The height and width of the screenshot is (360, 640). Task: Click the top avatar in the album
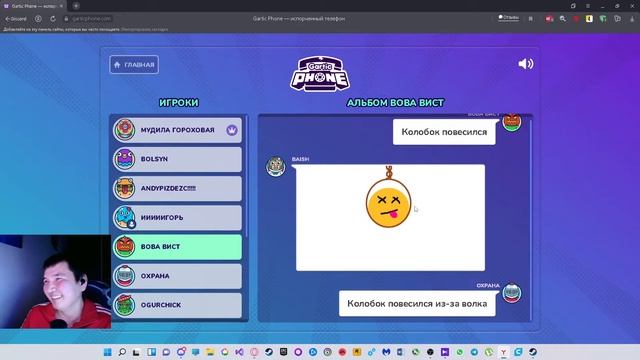click(511, 122)
